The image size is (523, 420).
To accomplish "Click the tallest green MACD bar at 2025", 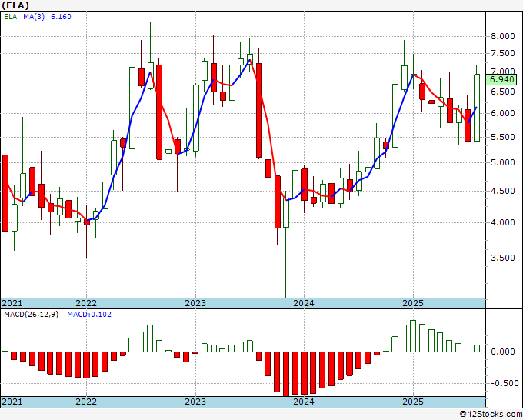I will tap(413, 336).
